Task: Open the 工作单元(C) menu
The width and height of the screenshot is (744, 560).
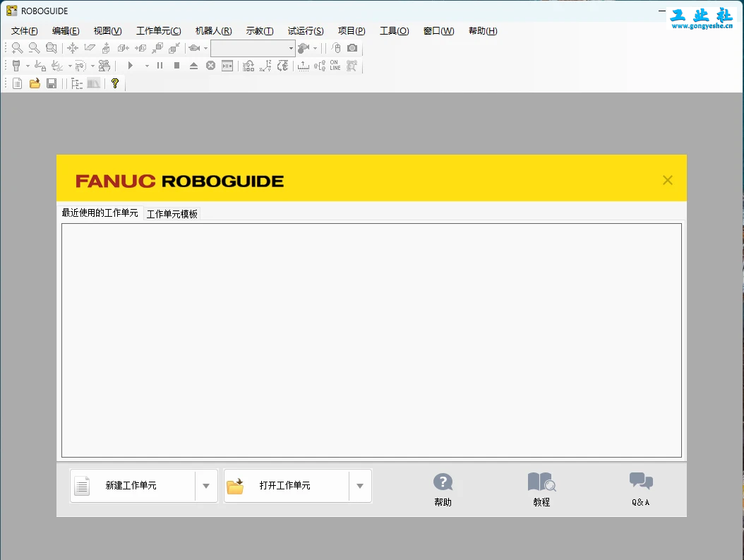Action: 159,31
